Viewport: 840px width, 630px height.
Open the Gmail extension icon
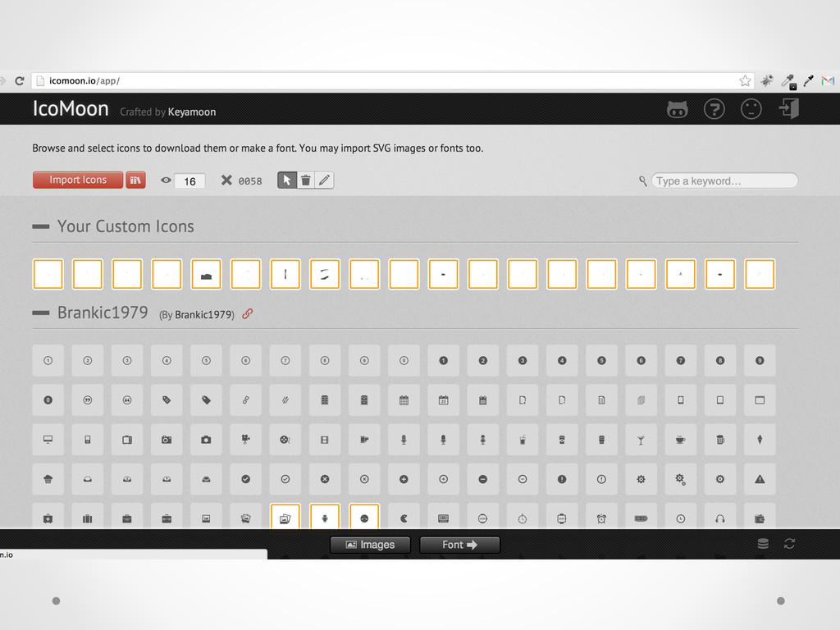click(x=828, y=81)
